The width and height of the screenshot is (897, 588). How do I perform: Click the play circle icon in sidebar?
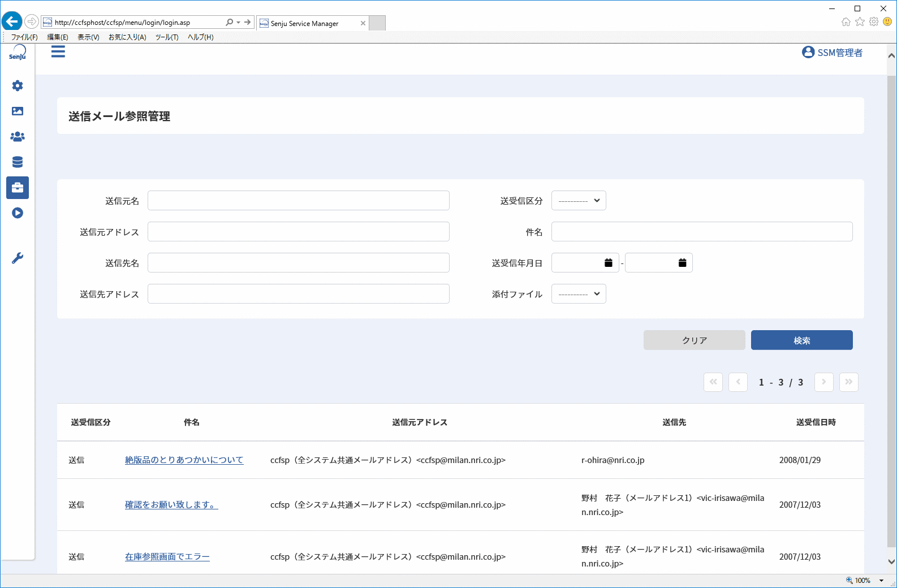point(18,213)
